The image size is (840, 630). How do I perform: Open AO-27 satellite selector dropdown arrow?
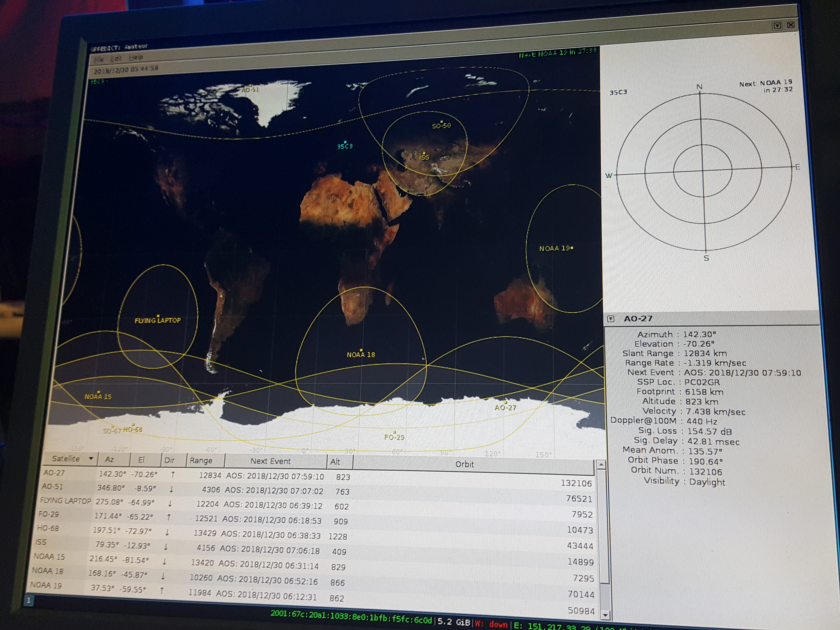pos(611,319)
